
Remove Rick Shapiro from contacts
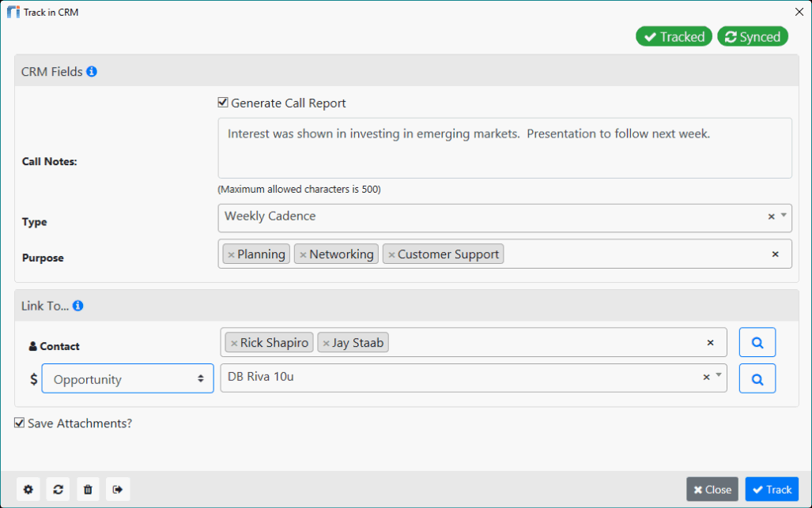coord(234,343)
